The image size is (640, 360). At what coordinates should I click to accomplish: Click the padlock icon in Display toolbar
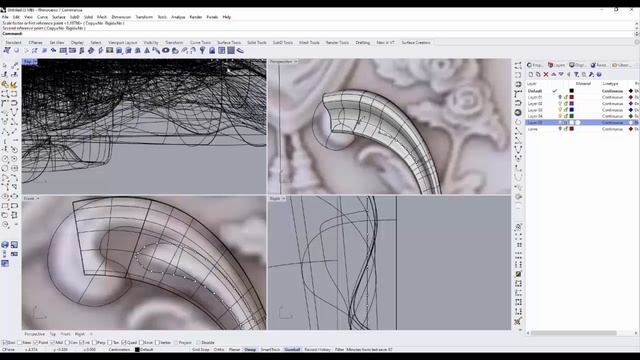click(212, 51)
